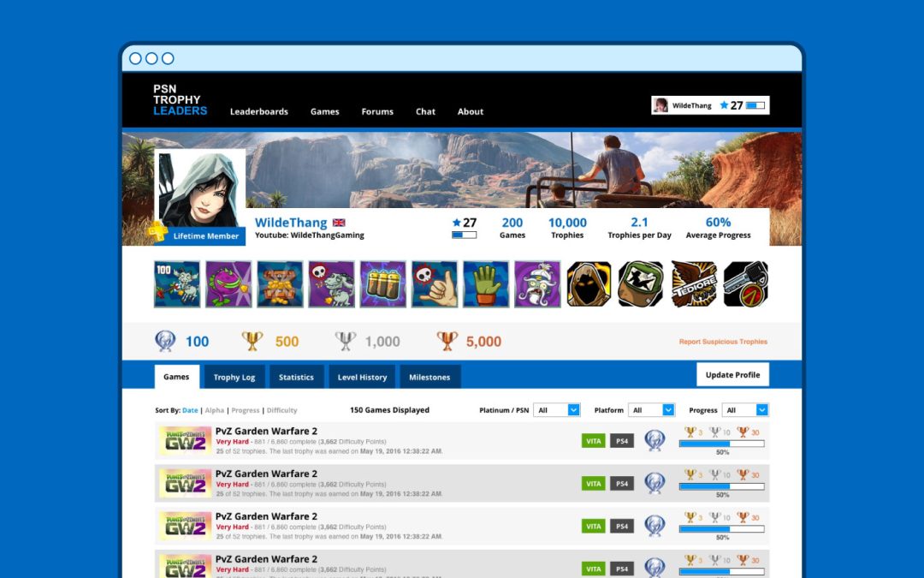Screen dimensions: 924x578
Task: Click WildeThang name in header user badge
Action: click(692, 105)
